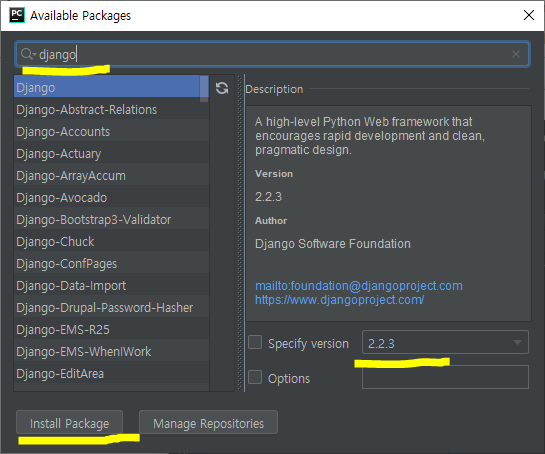Click the PyCharm logo in title bar

click(17, 15)
